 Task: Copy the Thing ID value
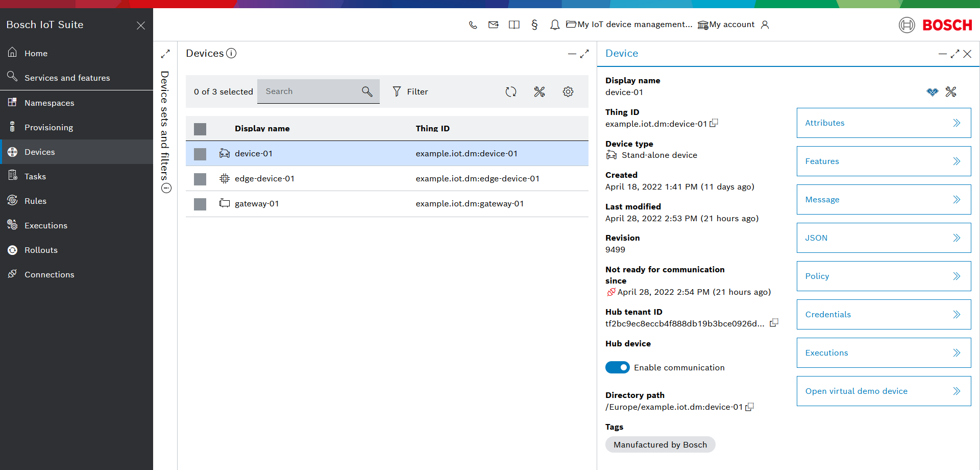[x=714, y=123]
